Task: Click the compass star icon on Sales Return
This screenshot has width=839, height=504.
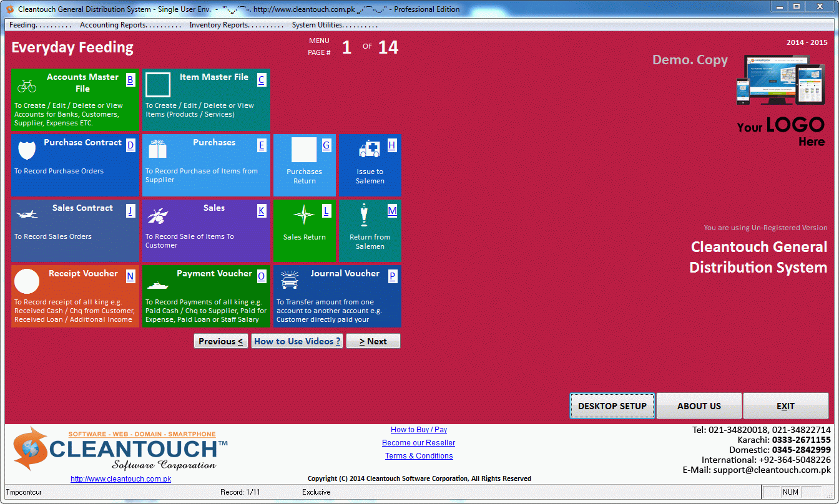Action: coord(304,215)
